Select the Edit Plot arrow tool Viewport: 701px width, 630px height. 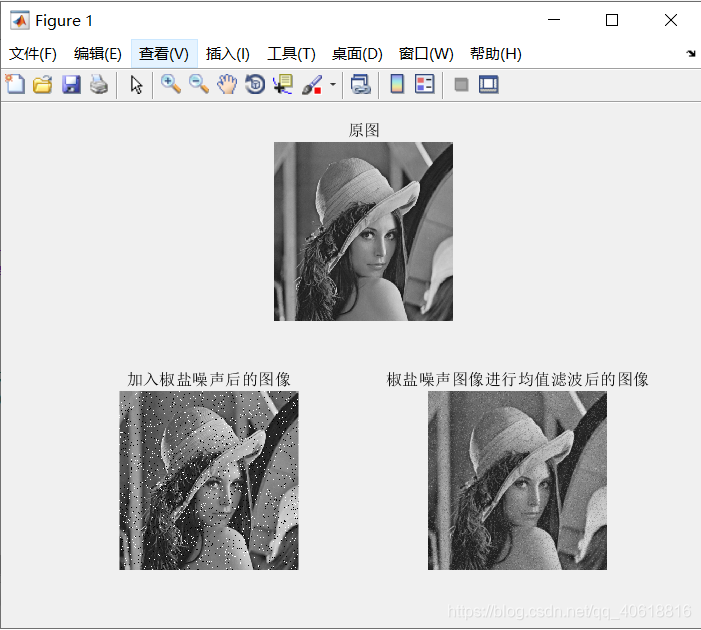(x=136, y=85)
